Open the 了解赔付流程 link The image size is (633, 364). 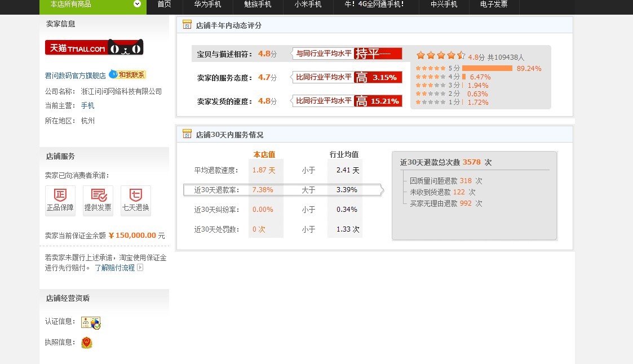[114, 268]
